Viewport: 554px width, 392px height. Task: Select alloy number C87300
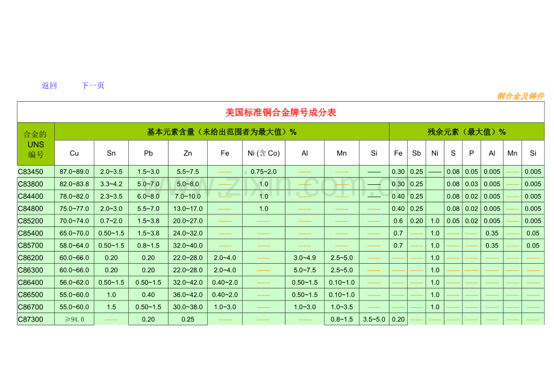tap(30, 319)
